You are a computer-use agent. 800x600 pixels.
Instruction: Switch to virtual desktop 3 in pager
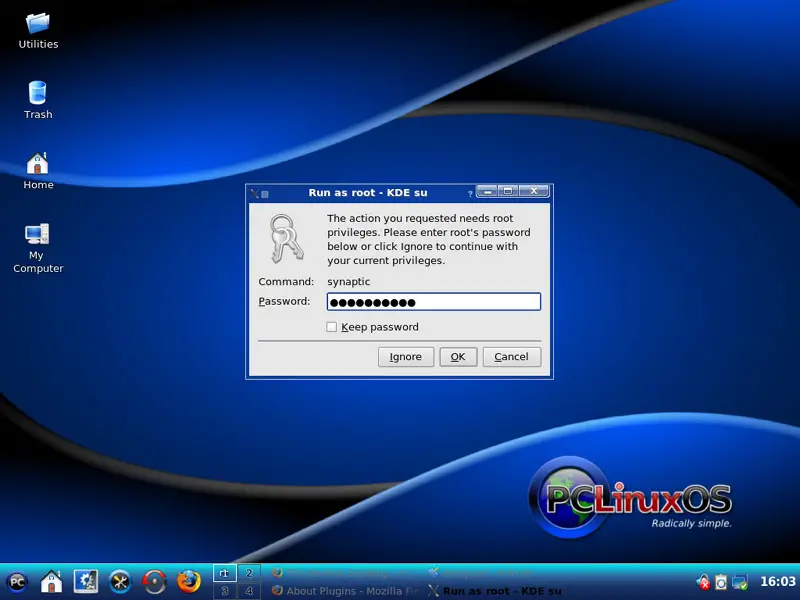(224, 591)
